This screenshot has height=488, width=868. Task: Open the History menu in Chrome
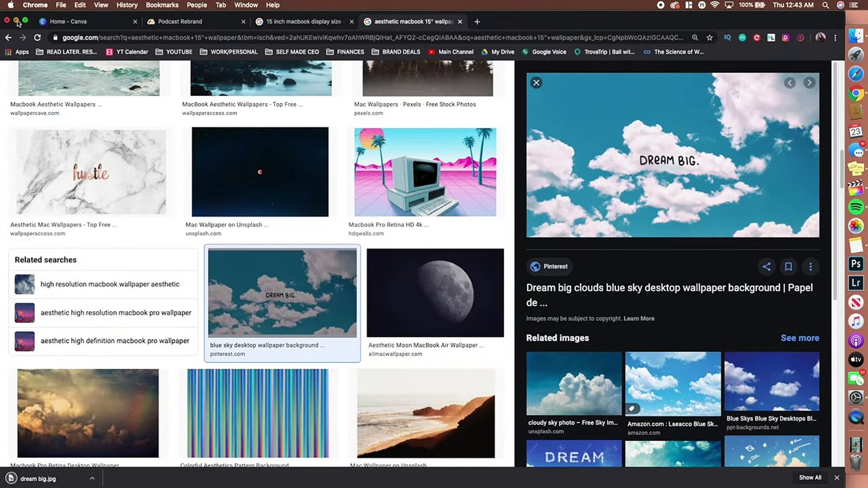pos(127,5)
